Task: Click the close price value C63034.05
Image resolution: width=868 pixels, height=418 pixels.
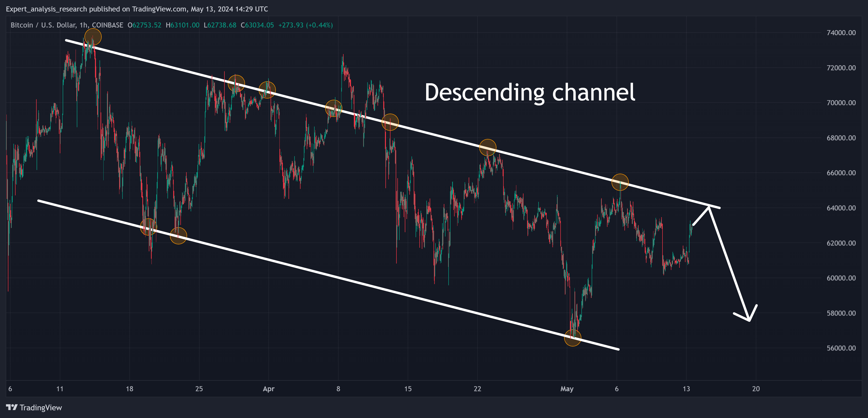Action: pyautogui.click(x=257, y=25)
